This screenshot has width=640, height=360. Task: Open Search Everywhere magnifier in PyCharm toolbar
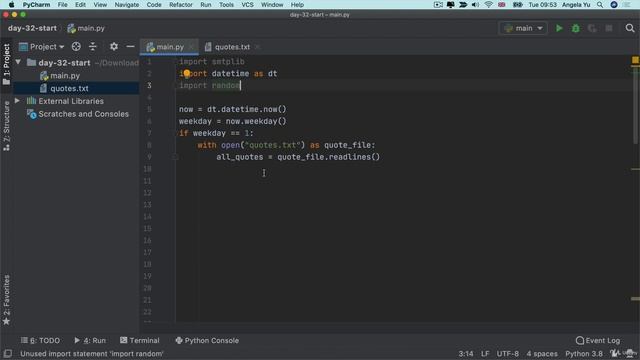(630, 28)
